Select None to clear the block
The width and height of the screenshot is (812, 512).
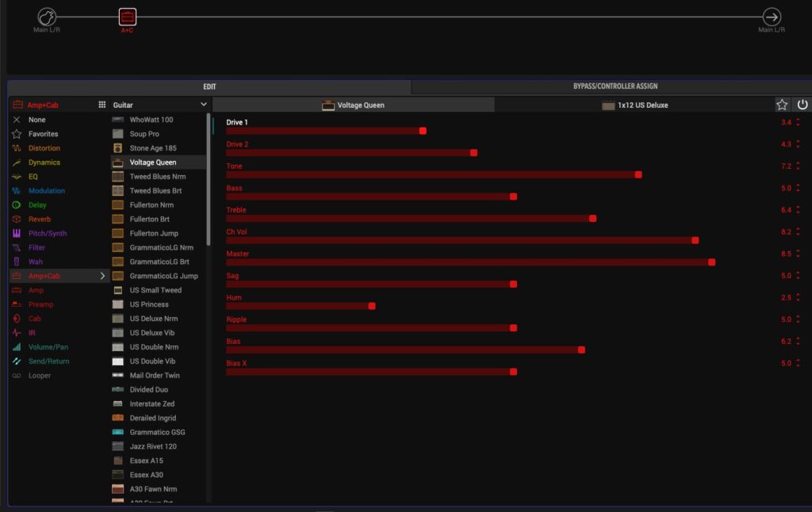click(36, 120)
